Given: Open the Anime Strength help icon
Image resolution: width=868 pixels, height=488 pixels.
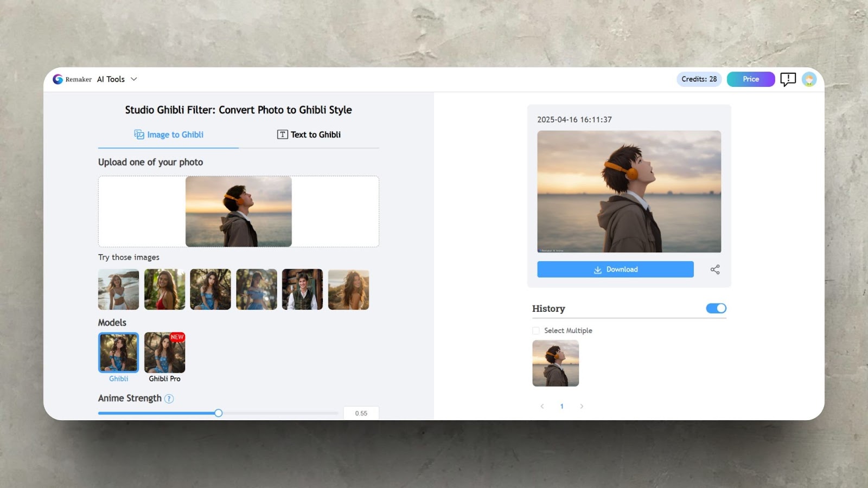Looking at the screenshot, I should click(169, 399).
